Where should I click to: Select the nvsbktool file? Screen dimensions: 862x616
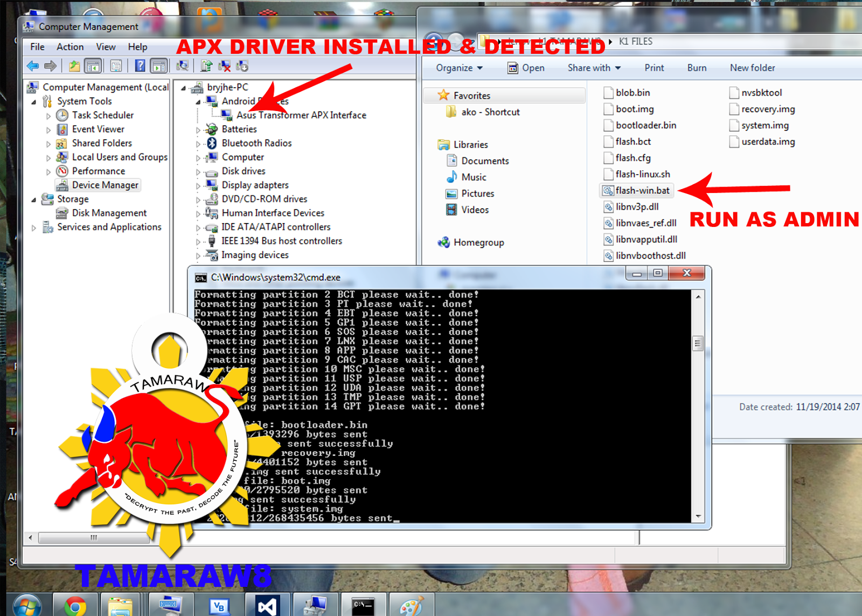click(756, 93)
